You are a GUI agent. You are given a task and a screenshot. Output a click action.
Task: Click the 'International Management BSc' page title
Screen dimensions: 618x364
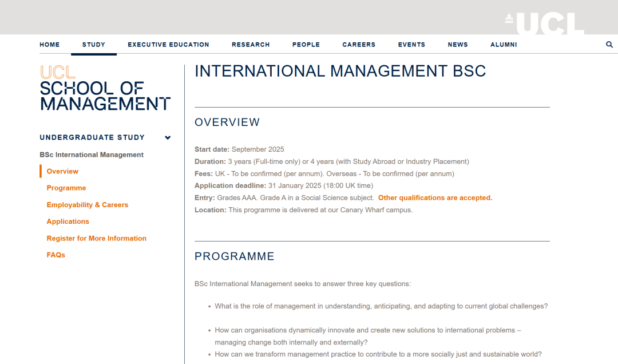click(340, 71)
